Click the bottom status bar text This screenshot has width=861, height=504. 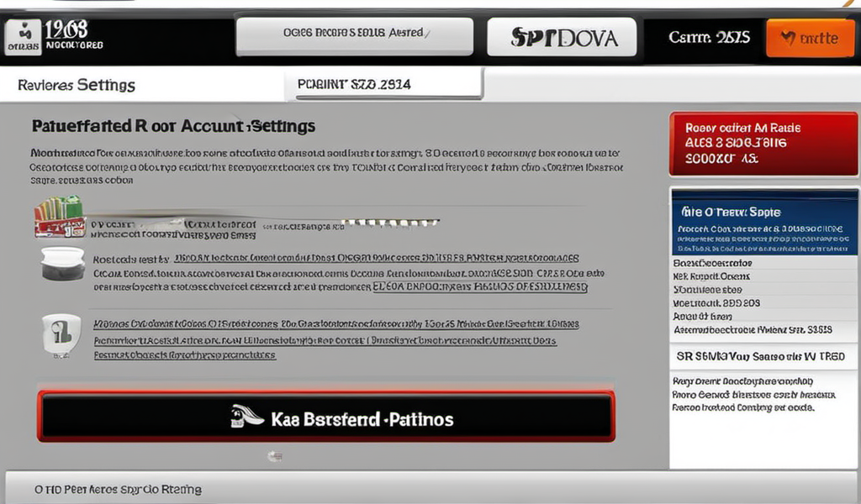pos(118,489)
